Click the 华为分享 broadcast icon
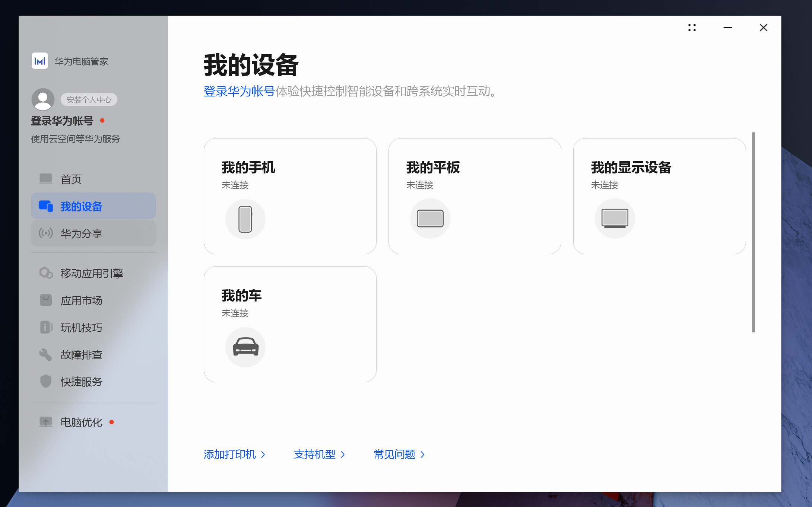 (x=46, y=233)
